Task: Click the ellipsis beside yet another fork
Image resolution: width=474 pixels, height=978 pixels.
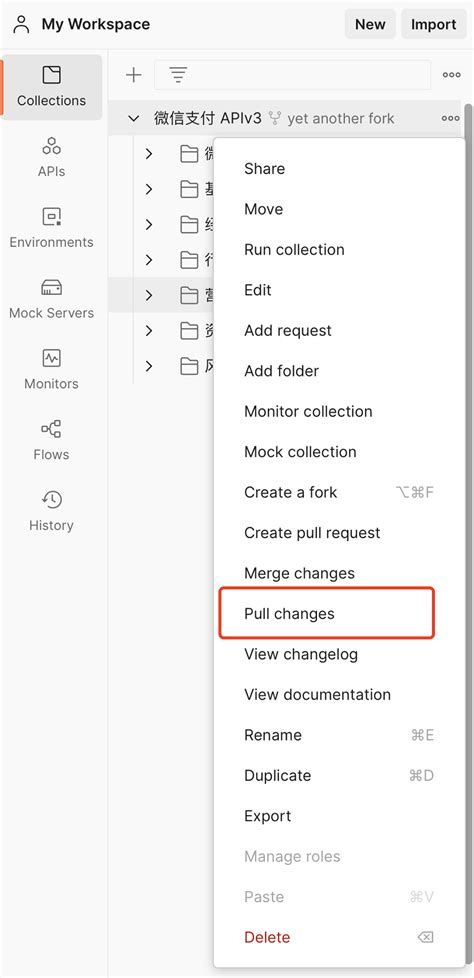Action: [x=450, y=118]
